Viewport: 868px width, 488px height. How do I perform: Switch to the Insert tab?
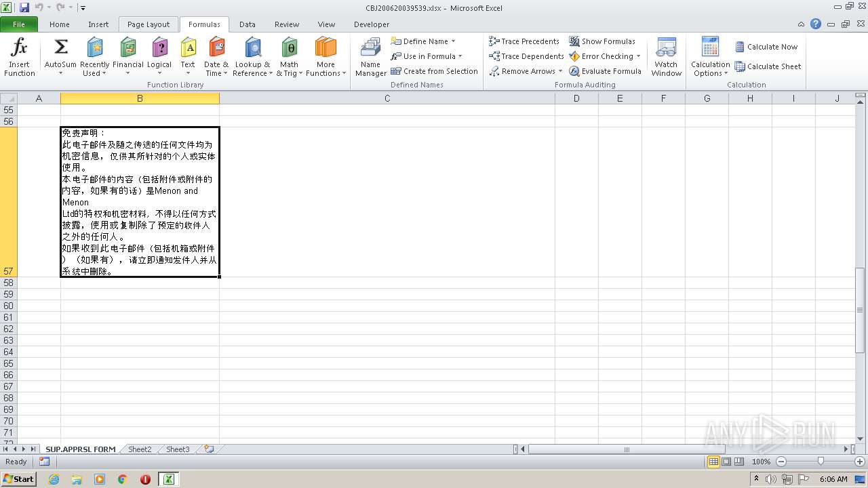click(98, 24)
